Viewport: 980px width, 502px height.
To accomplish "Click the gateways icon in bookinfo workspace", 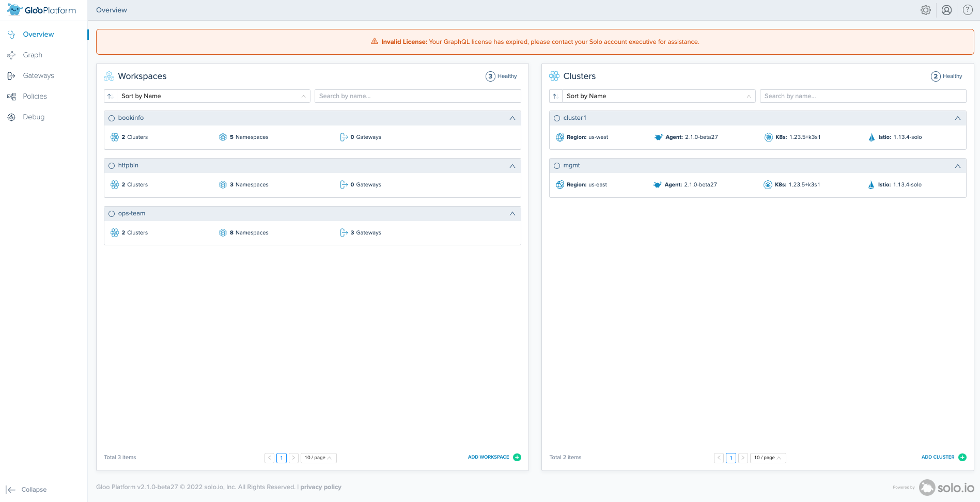I will (x=344, y=137).
